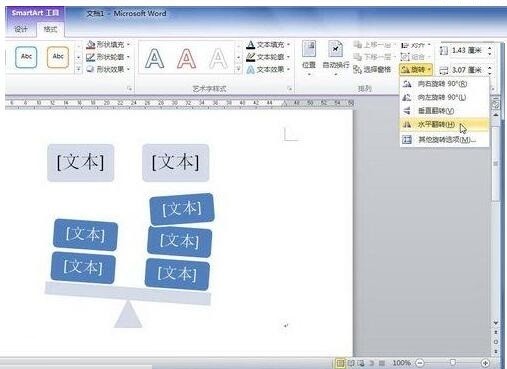Select 水平翻转 flip horizontal
This screenshot has width=507, height=369.
[444, 124]
